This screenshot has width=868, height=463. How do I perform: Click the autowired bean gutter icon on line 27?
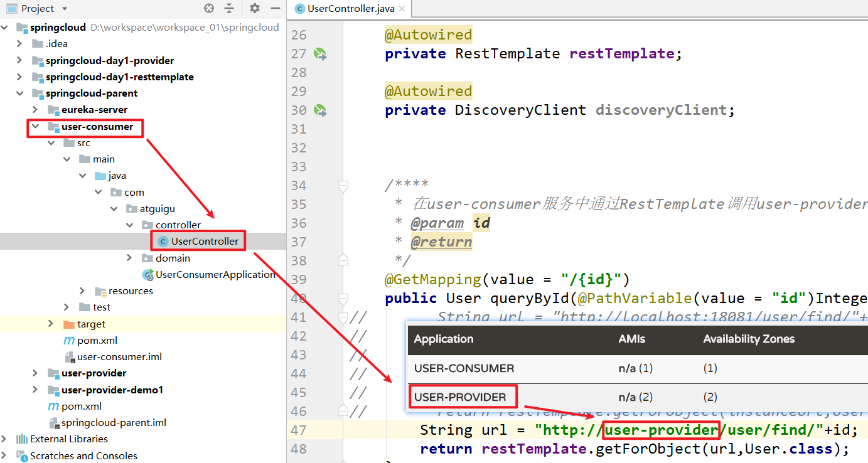point(320,54)
